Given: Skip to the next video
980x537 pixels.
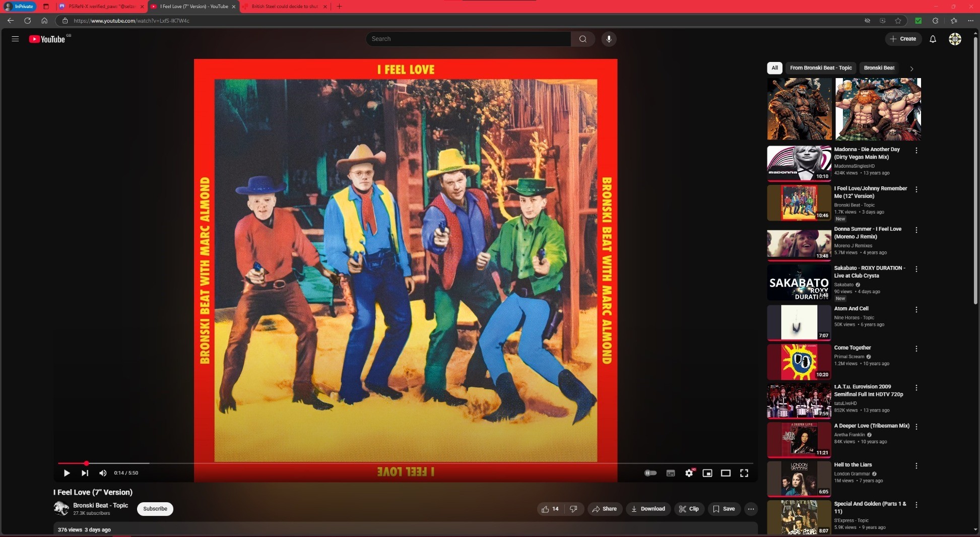Looking at the screenshot, I should coord(85,473).
